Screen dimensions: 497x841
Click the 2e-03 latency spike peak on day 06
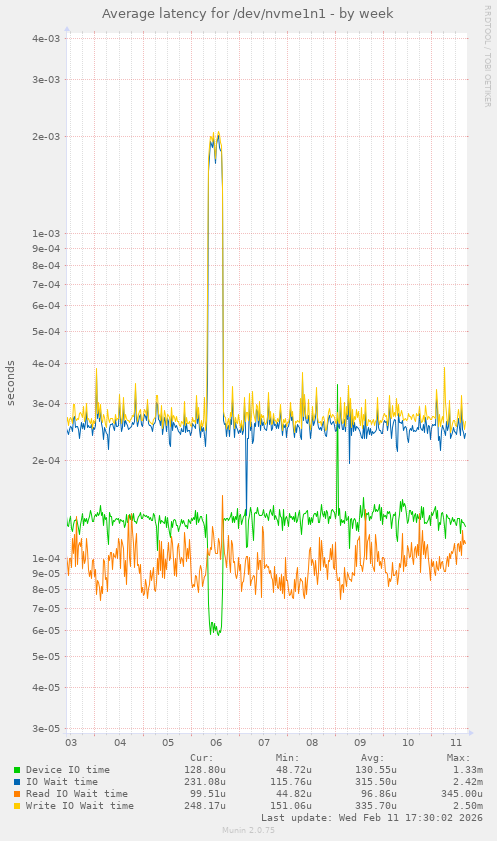pyautogui.click(x=216, y=137)
